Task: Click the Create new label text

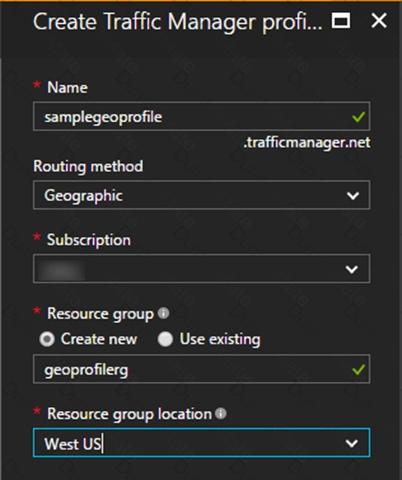Action: (x=99, y=339)
